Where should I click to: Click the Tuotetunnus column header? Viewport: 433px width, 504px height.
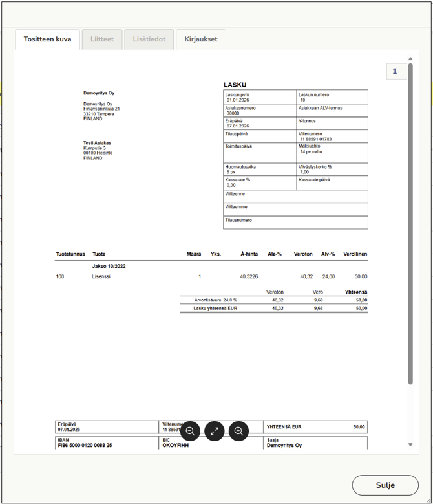(70, 254)
